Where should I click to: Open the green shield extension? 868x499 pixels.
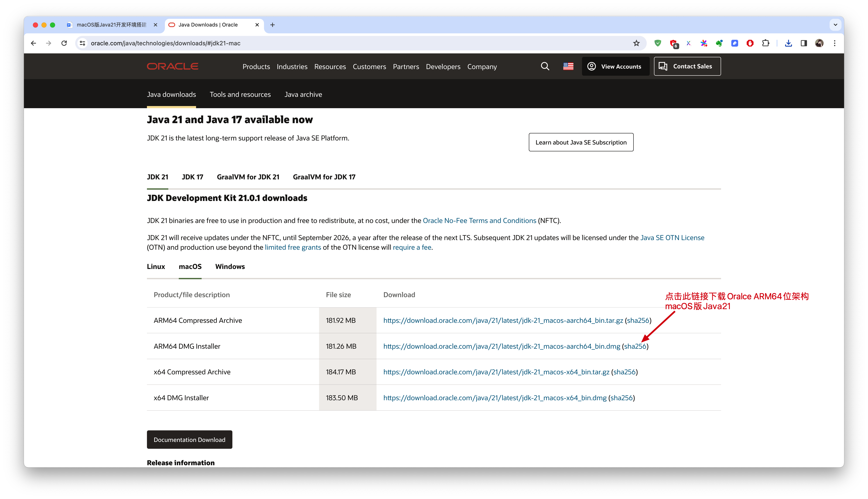click(x=657, y=43)
